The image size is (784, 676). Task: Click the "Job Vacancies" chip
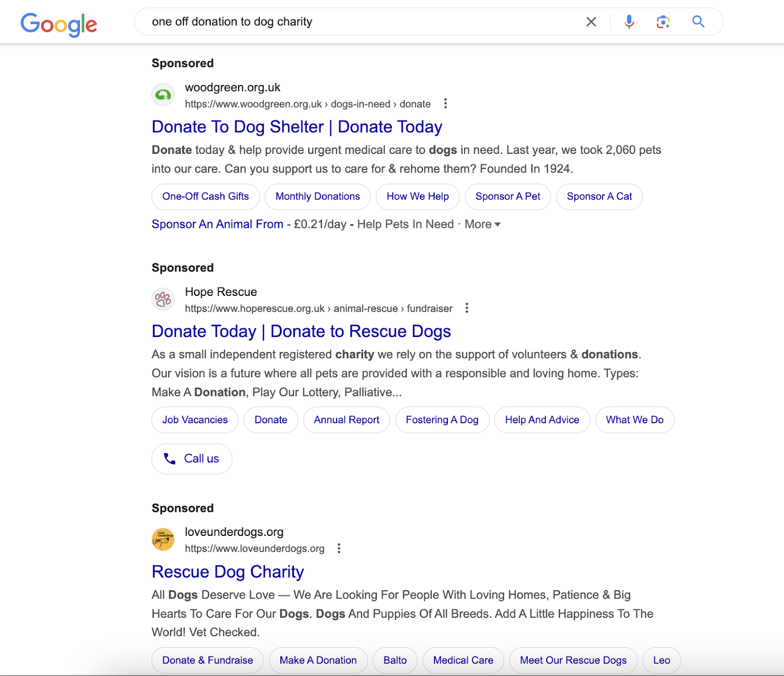[195, 420]
